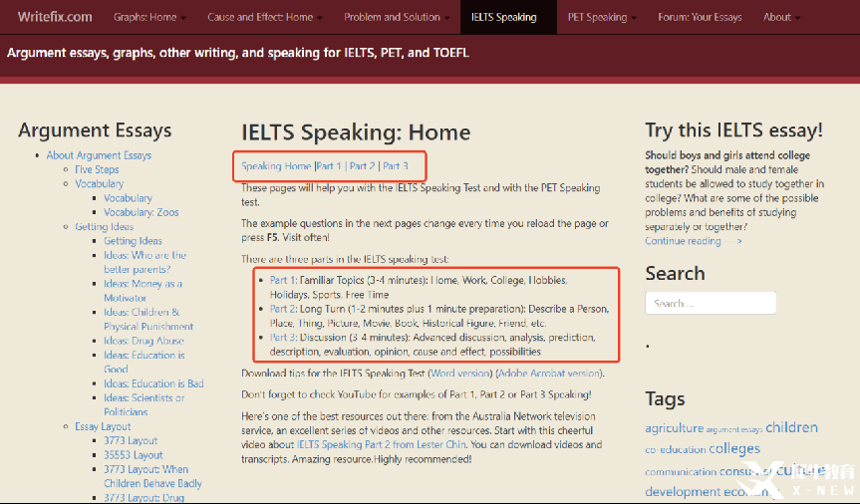Open the top-level Vocabulary sidebar link
The width and height of the screenshot is (860, 504).
[100, 183]
